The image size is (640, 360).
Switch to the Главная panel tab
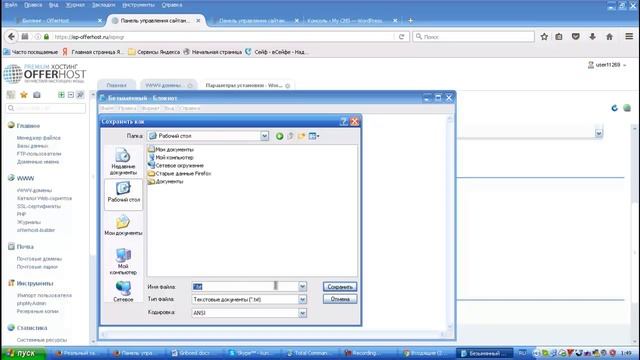tap(116, 85)
